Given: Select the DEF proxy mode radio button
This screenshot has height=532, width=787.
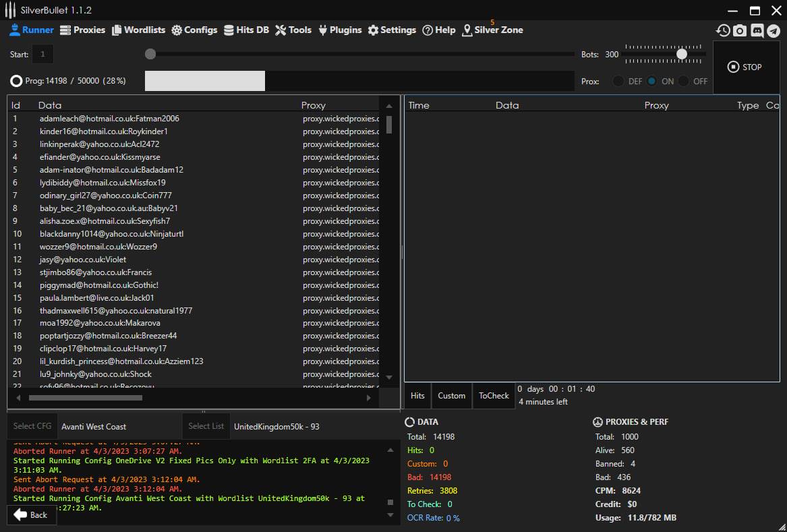Looking at the screenshot, I should 618,81.
